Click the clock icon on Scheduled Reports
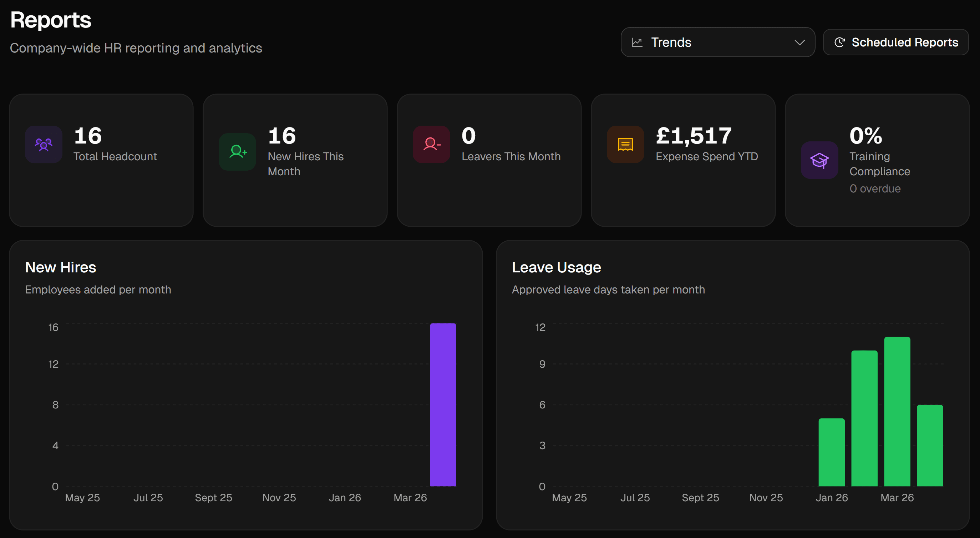Image resolution: width=980 pixels, height=538 pixels. coord(840,42)
